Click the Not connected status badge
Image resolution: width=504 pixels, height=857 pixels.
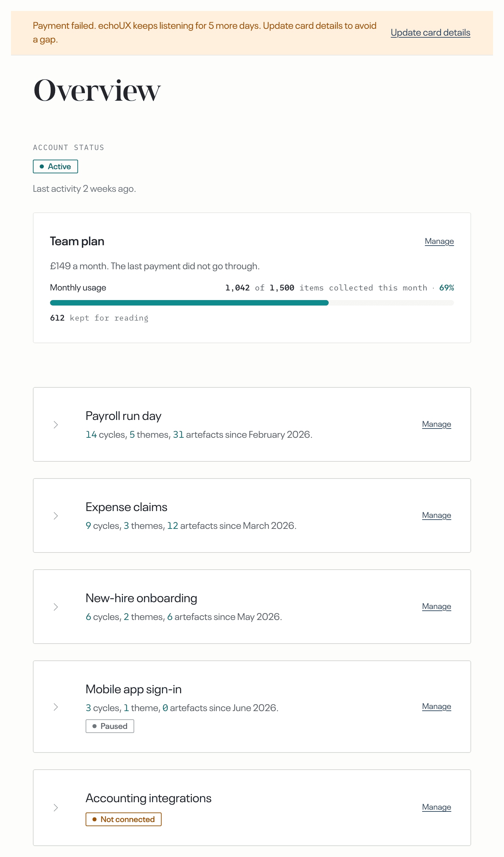[x=124, y=819]
